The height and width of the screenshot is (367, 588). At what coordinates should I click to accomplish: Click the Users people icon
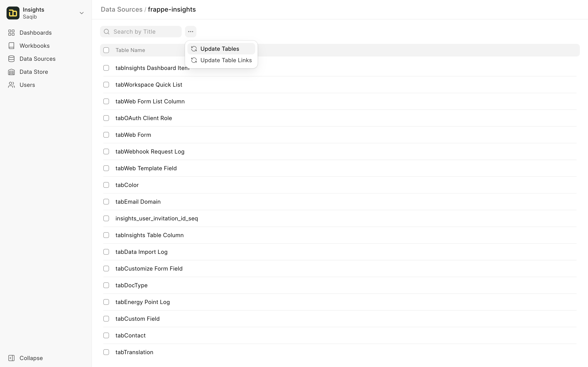click(11, 85)
